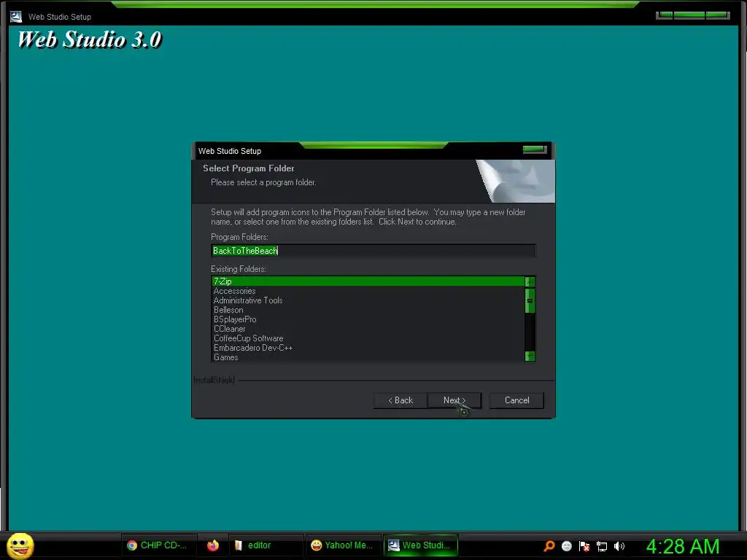Click the Back button
This screenshot has width=747, height=560.
pyautogui.click(x=400, y=400)
